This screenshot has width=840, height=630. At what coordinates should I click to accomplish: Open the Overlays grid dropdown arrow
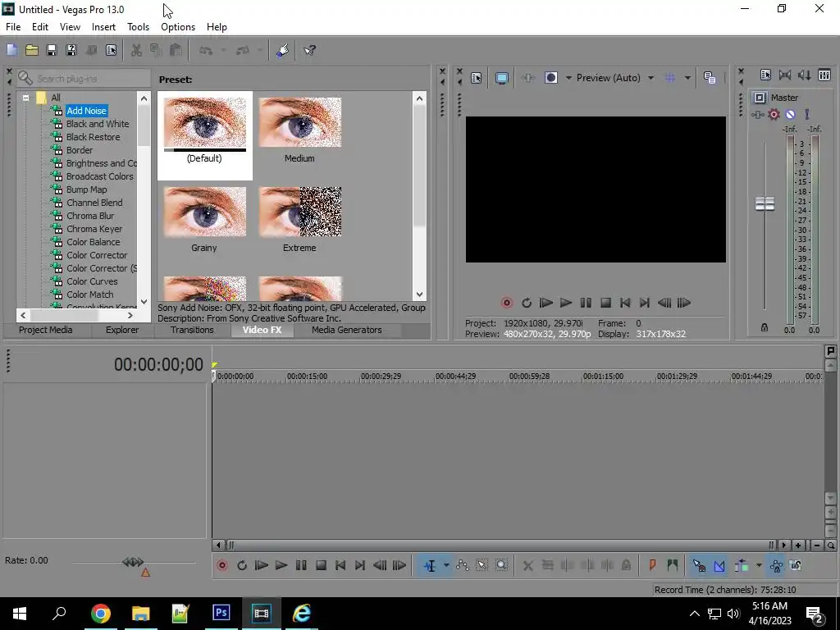[687, 78]
